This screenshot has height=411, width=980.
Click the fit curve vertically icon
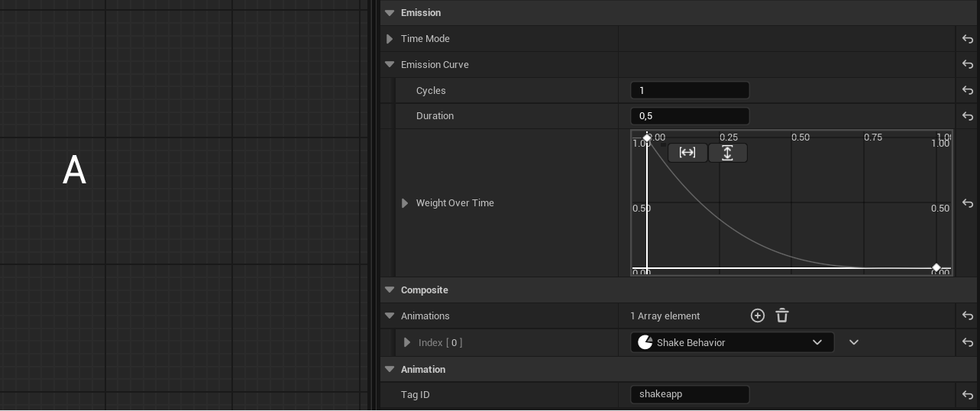[x=727, y=153]
